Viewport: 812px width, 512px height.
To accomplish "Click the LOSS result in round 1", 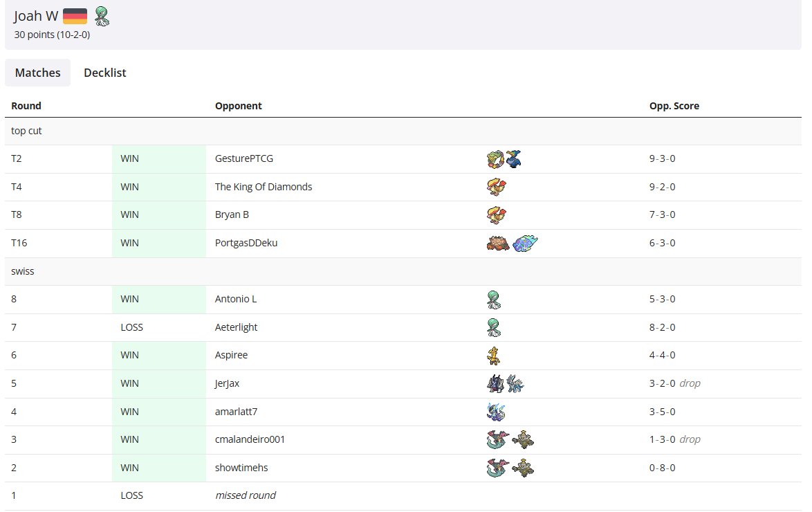I will click(x=131, y=495).
